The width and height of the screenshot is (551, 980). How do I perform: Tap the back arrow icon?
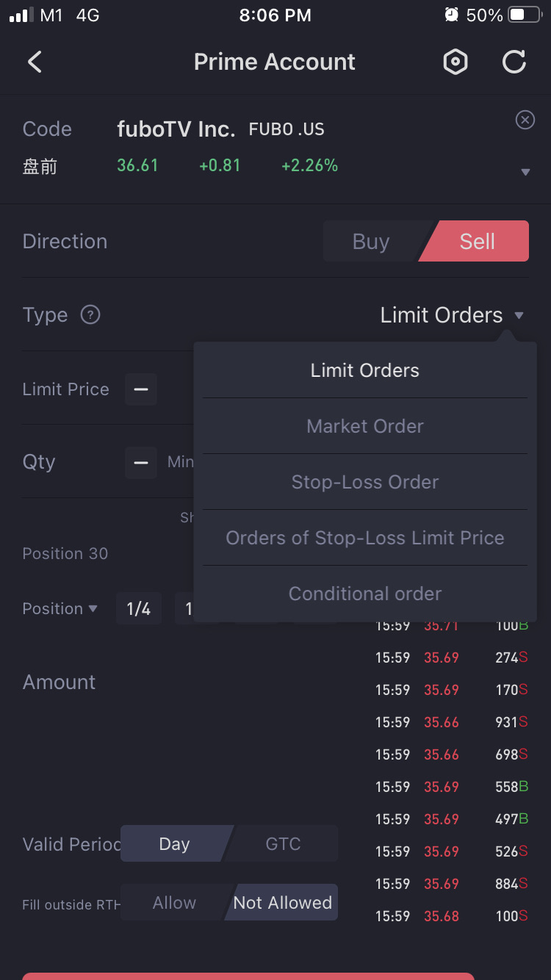click(35, 62)
